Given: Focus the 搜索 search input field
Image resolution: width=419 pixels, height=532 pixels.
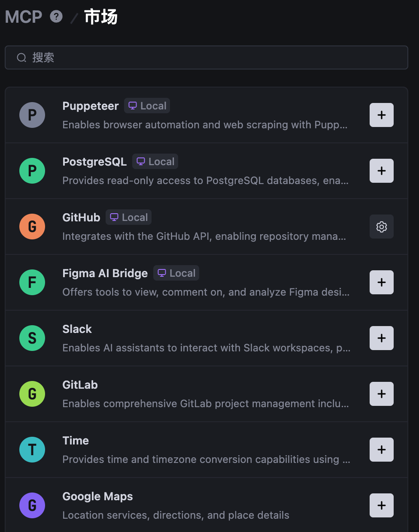Looking at the screenshot, I should click(x=215, y=57).
